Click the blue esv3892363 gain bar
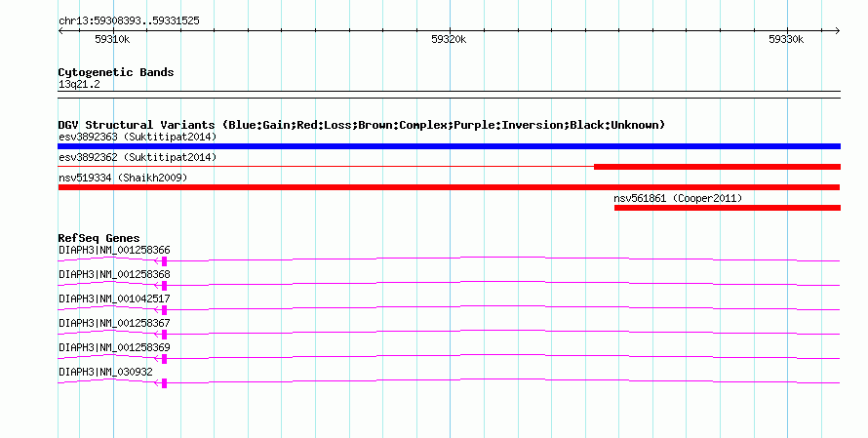Image resolution: width=868 pixels, height=438 pixels. point(449,146)
